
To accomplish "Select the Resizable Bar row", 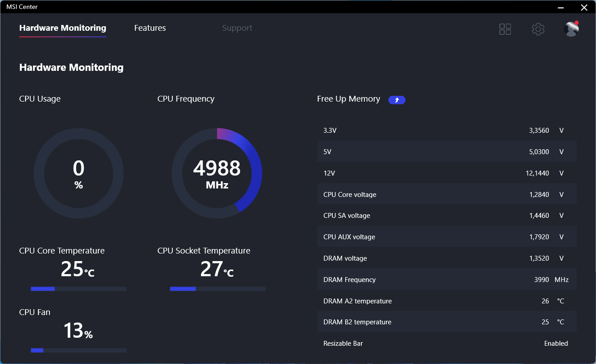I will click(447, 344).
